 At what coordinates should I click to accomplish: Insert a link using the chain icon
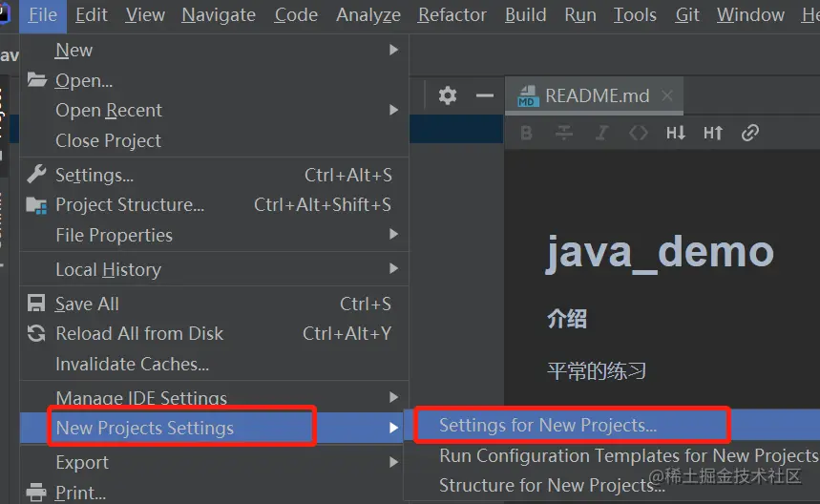pos(750,133)
